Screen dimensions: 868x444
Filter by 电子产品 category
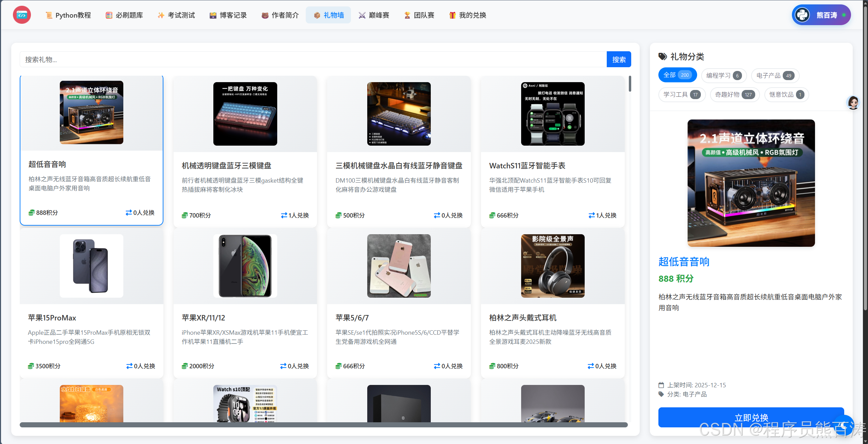pos(775,75)
